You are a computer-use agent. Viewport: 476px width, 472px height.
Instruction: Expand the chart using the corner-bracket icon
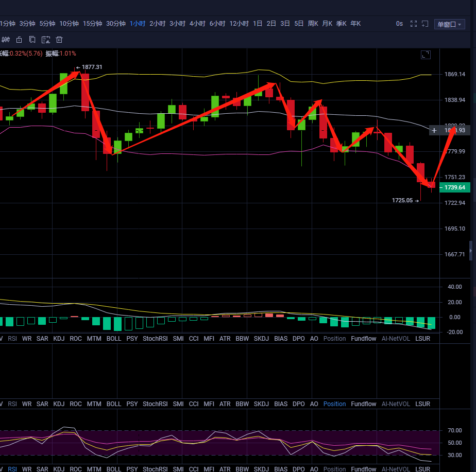pyautogui.click(x=426, y=55)
